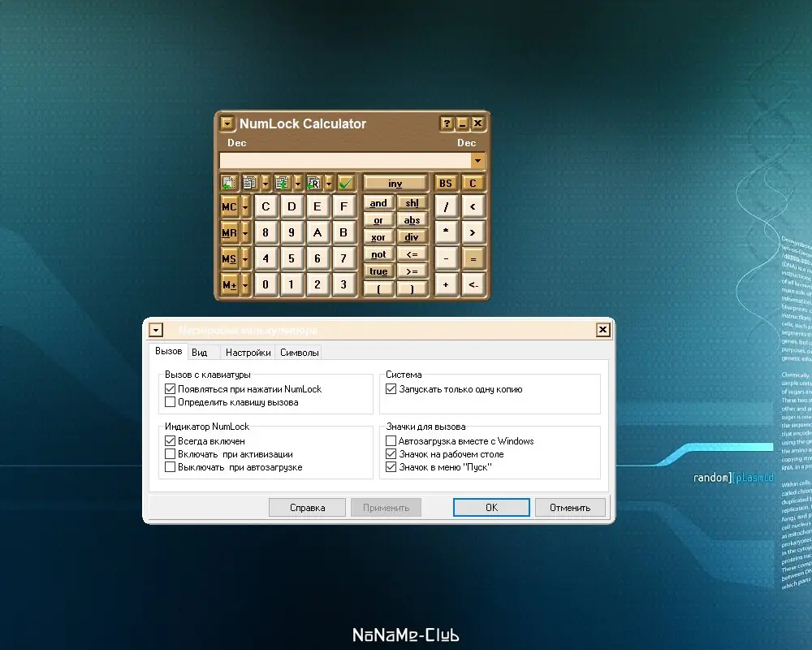
Task: Enable 'Автозагрузка вместе с Windows' checkbox
Action: point(391,441)
